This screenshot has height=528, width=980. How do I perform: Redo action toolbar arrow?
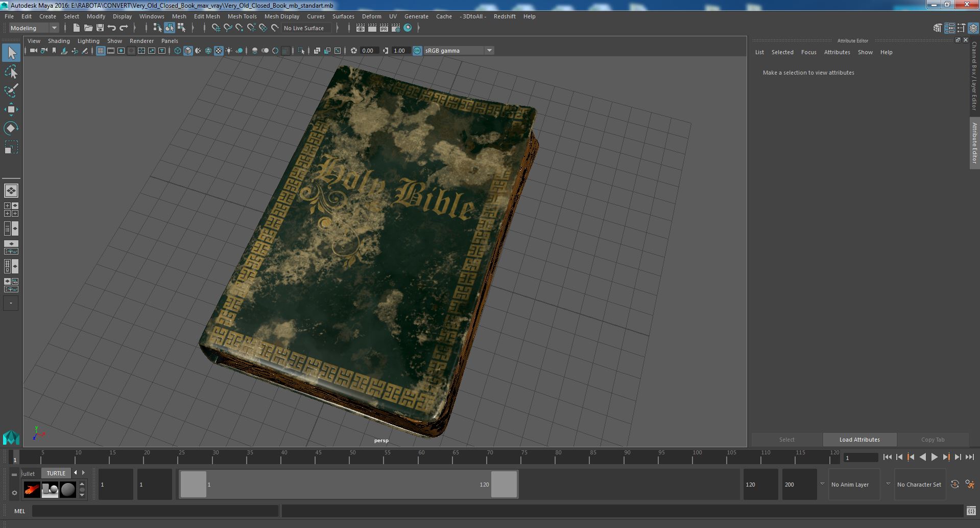click(x=124, y=28)
